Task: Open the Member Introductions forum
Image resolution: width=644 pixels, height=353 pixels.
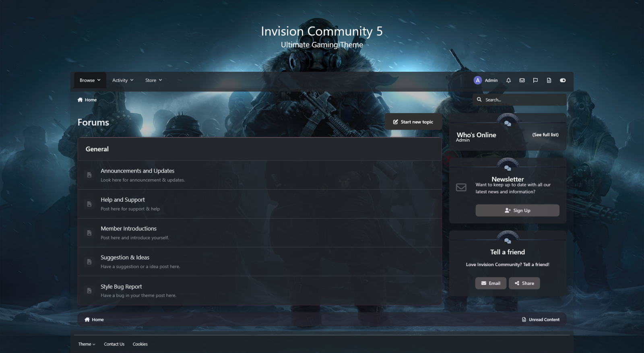Action: (x=129, y=229)
